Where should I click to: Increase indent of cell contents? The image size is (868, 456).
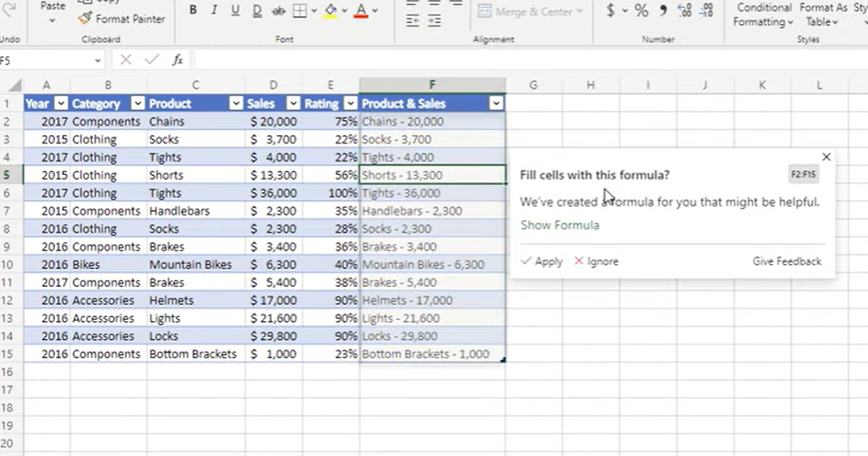[434, 21]
